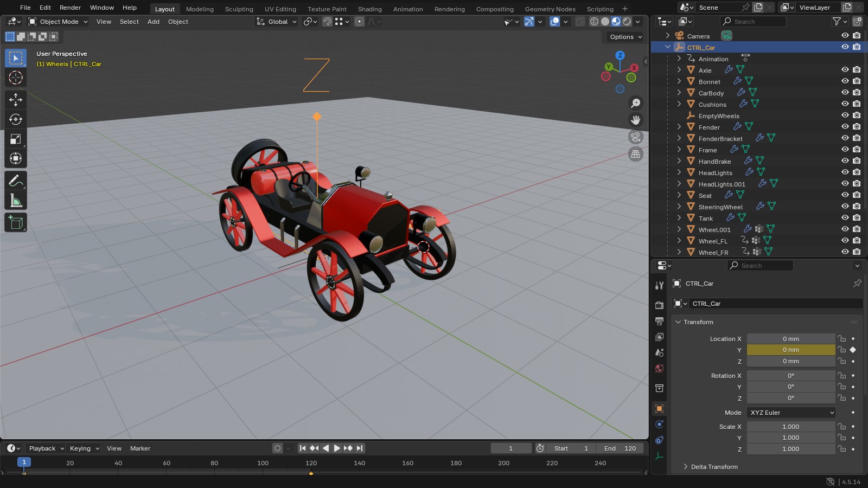Open the Keying popover
Image resolution: width=868 pixels, height=488 pixels.
coord(84,448)
